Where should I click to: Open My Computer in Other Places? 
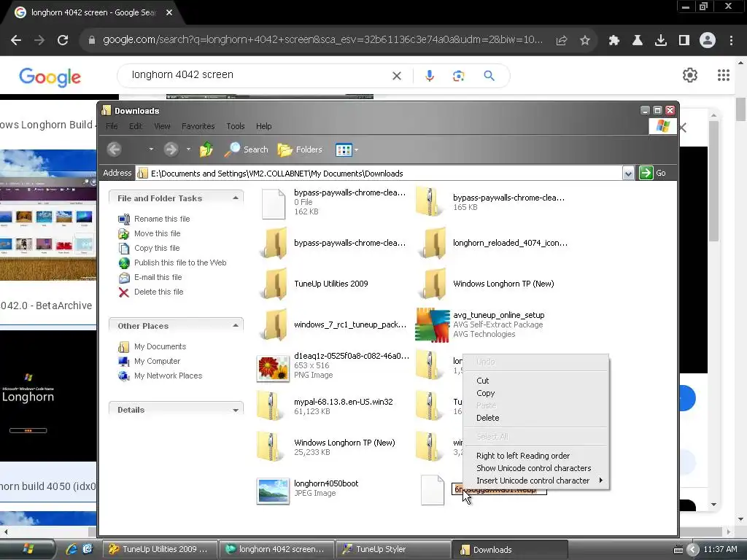tap(157, 361)
